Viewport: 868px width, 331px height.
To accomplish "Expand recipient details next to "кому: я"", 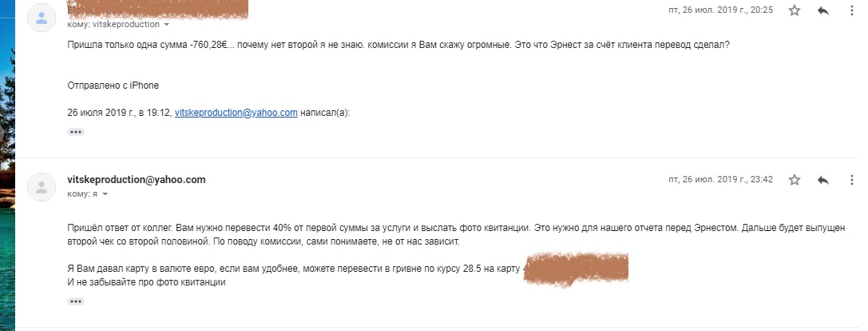I will click(x=105, y=194).
